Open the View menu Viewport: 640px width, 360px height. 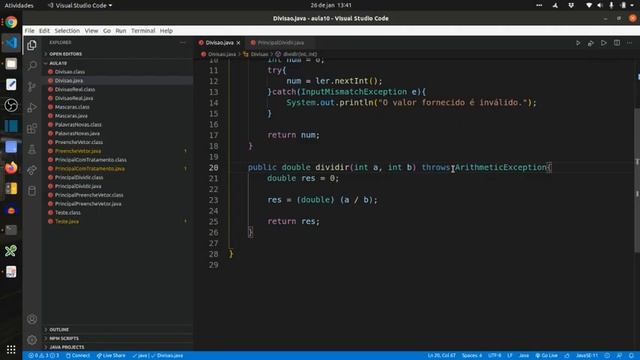pos(91,31)
